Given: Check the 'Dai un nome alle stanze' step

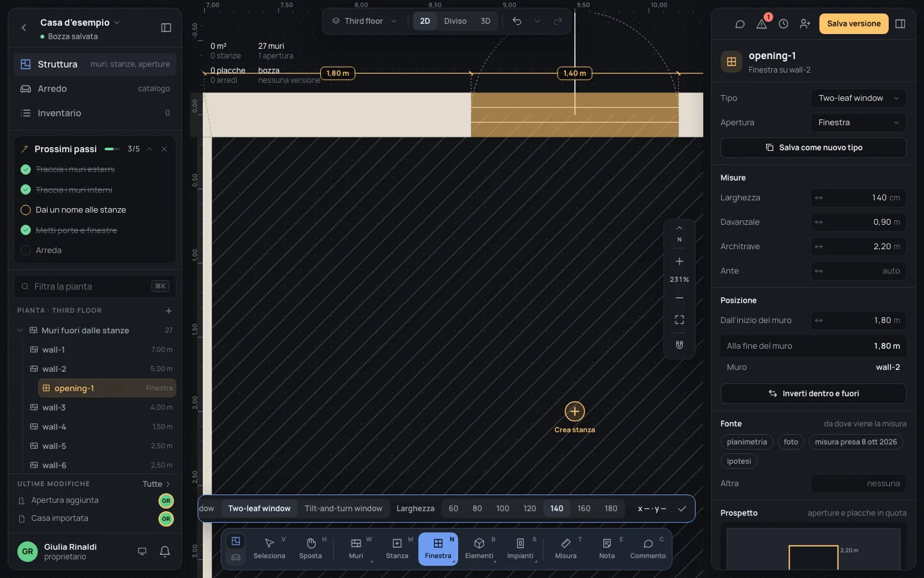Looking at the screenshot, I should tap(26, 210).
